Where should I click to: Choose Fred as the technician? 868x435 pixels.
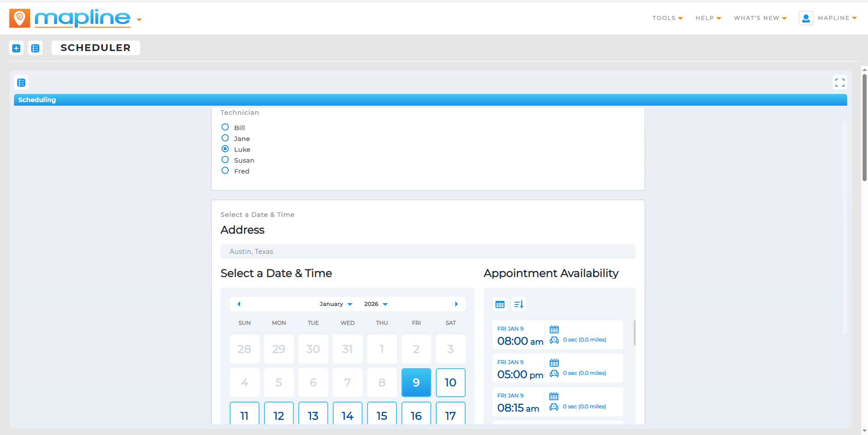point(225,170)
